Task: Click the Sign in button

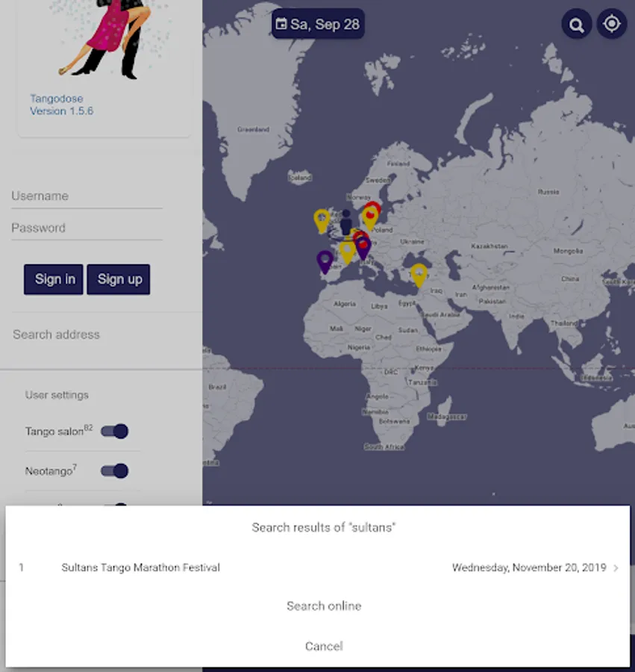Action: pyautogui.click(x=54, y=279)
